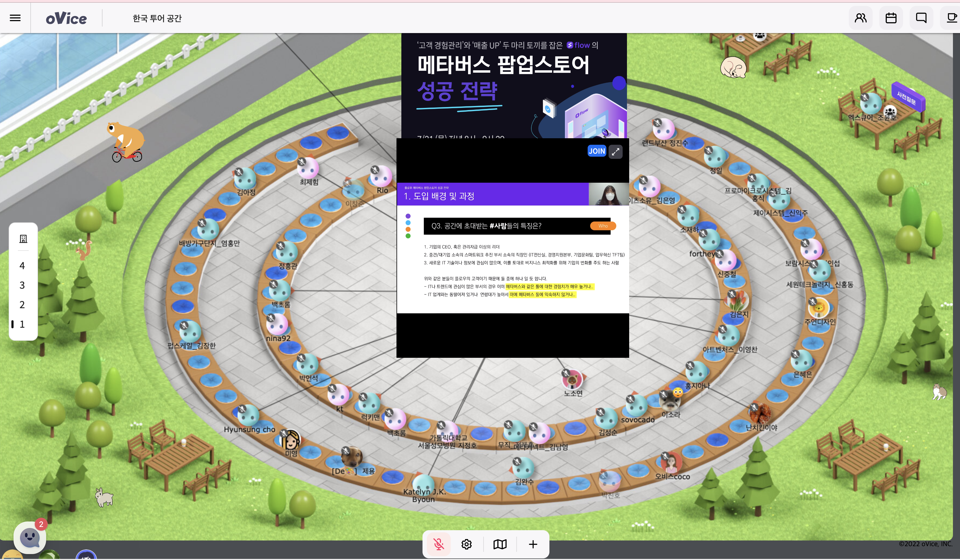Open the chat panel icon

point(921,18)
